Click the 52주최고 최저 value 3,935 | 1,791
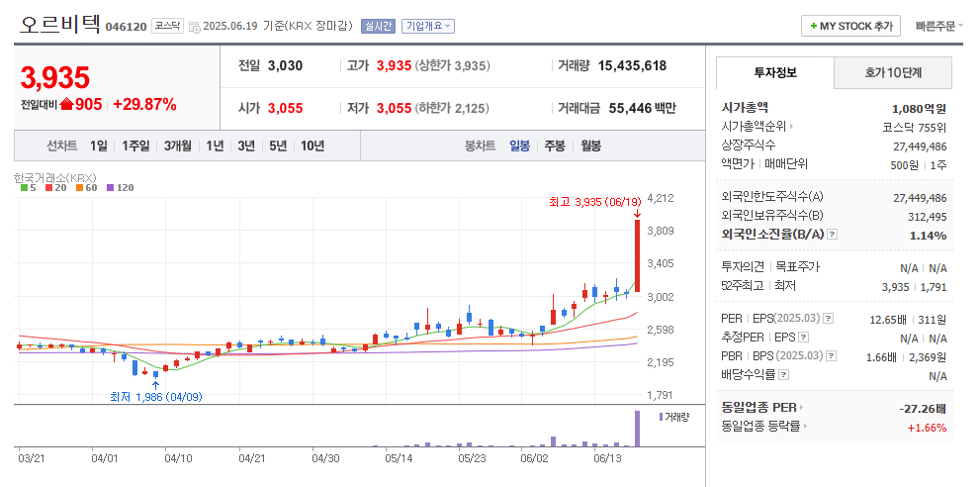 coord(916,287)
